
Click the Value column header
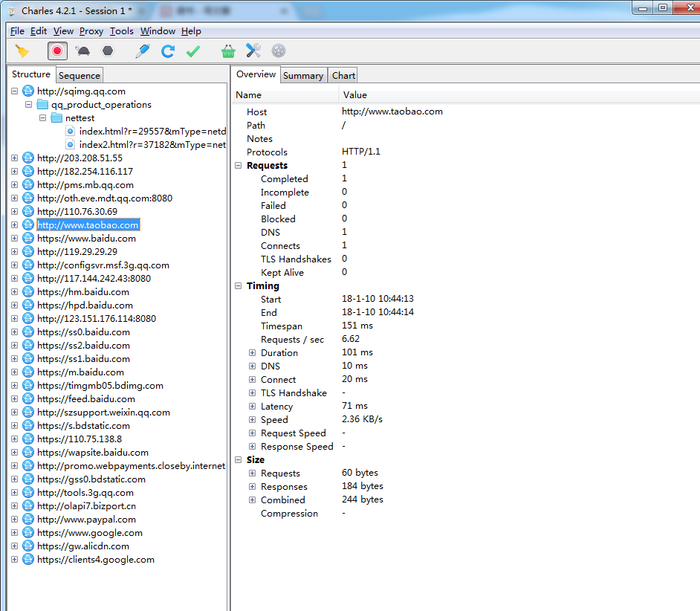tap(355, 95)
